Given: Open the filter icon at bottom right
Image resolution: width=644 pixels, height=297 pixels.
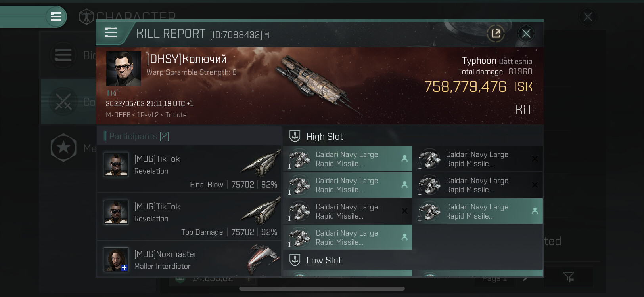Looking at the screenshot, I should coord(569,277).
